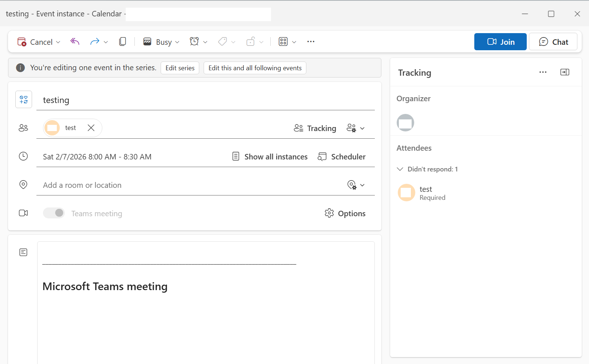Click the location pin icon
This screenshot has width=589, height=364.
pos(23,185)
